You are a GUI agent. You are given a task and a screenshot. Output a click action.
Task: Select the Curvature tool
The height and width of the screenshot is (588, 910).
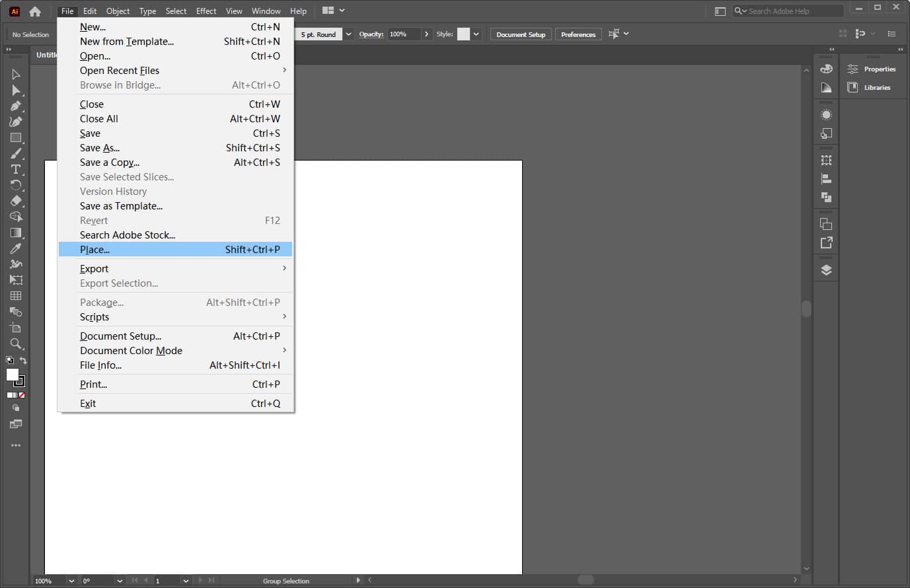pos(16,122)
